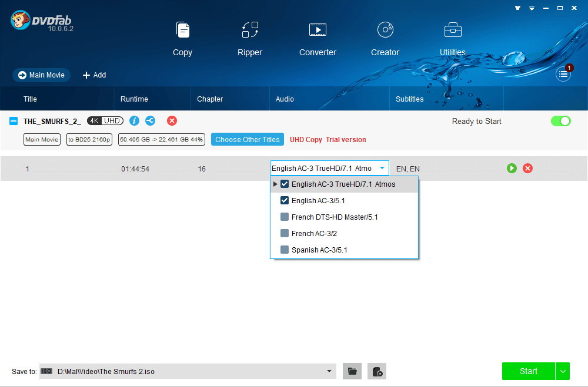Click the runtime 01:44:54
This screenshot has width=588, height=387.
tap(135, 169)
